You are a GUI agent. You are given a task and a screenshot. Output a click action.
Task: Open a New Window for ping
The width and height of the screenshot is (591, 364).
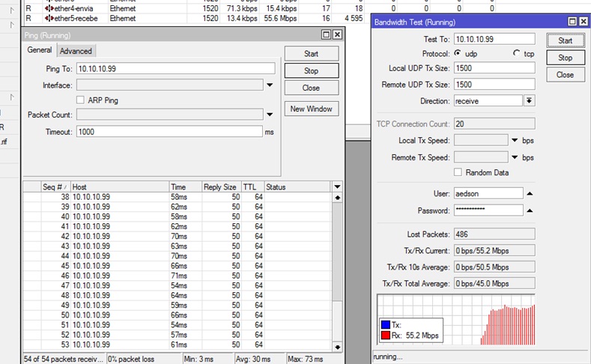pos(312,109)
